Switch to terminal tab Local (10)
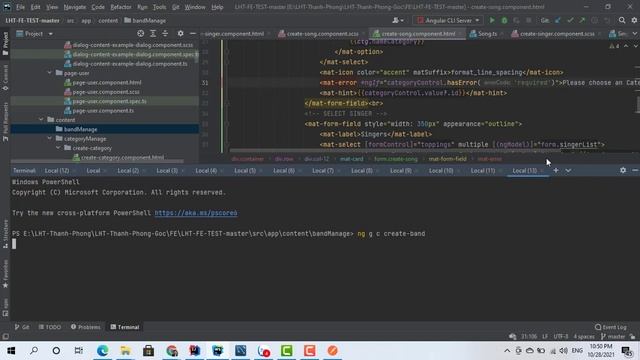The width and height of the screenshot is (640, 360). click(x=441, y=170)
